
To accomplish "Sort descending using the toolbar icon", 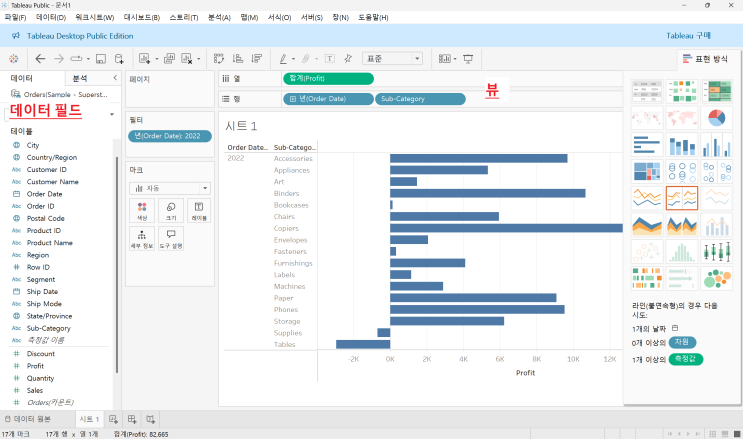I will click(x=257, y=59).
